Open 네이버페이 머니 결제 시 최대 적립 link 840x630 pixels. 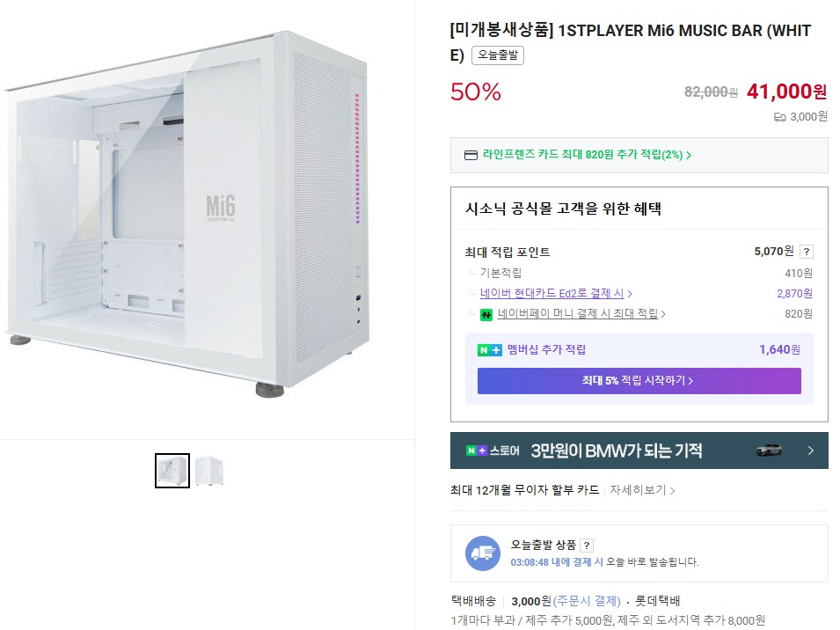(581, 314)
